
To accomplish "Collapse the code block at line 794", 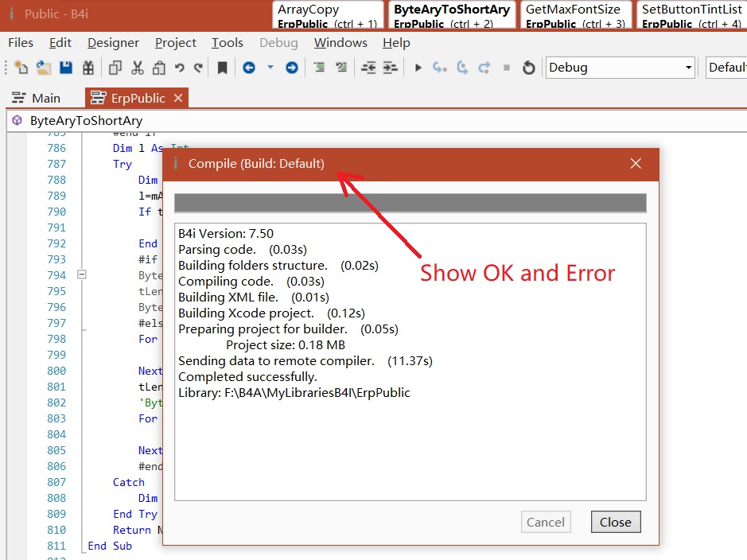I will click(x=83, y=275).
